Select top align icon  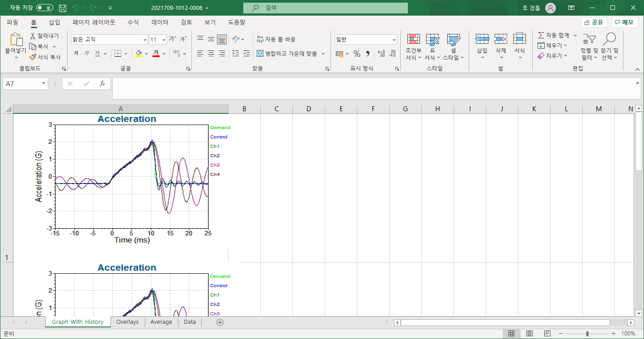coord(200,39)
